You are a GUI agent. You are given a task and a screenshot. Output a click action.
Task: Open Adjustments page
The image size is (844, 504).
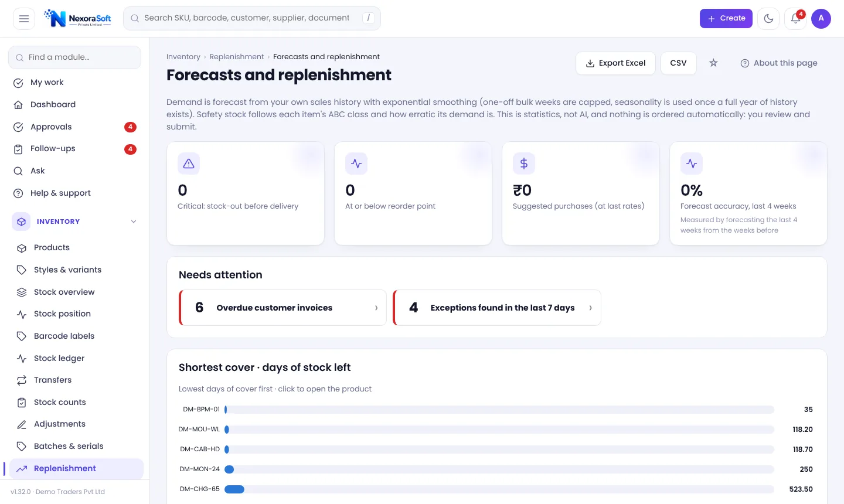coord(77,424)
